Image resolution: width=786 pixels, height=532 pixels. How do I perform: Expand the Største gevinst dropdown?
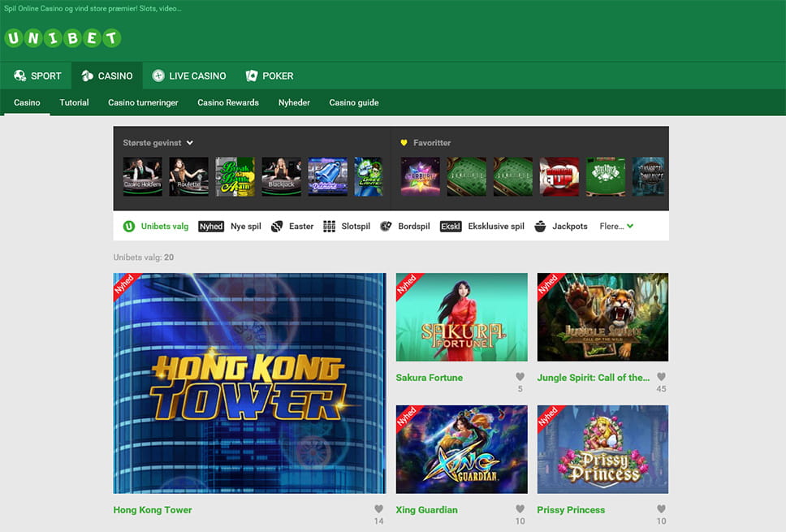click(158, 143)
